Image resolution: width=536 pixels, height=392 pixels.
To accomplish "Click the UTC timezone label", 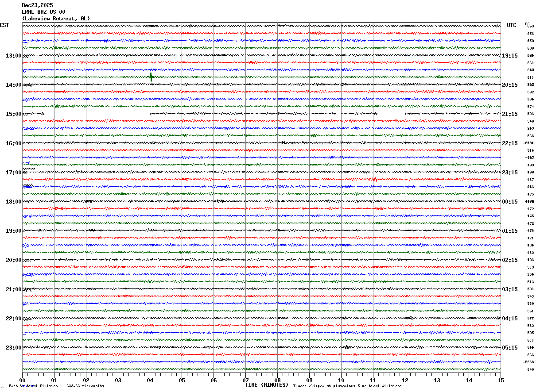I will (x=512, y=25).
